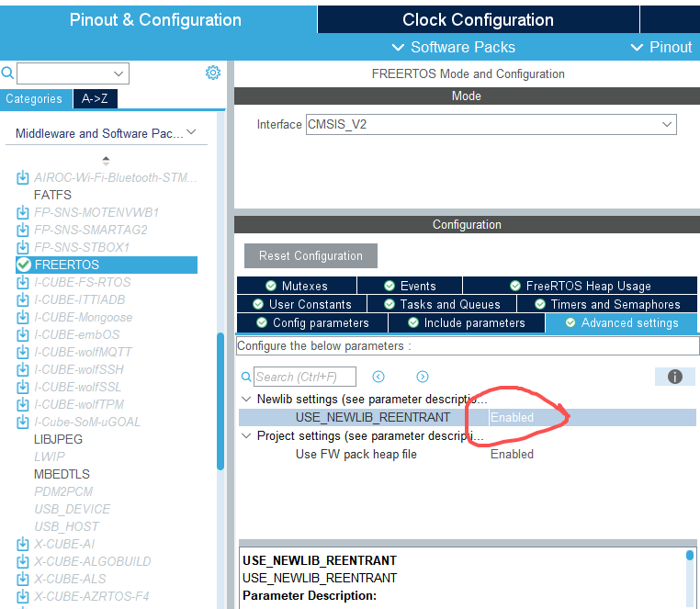The height and width of the screenshot is (609, 700).
Task: Go to previous parameter search result arrow
Action: [x=378, y=377]
